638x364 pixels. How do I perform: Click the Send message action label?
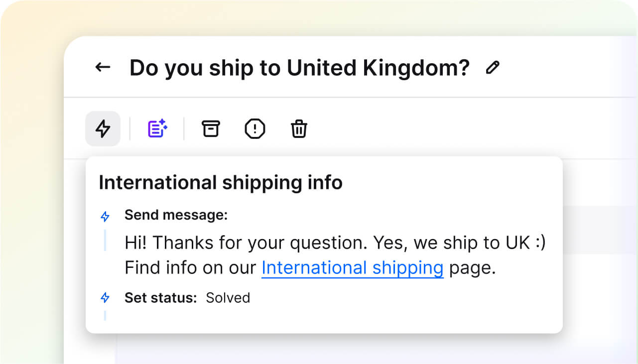[176, 215]
